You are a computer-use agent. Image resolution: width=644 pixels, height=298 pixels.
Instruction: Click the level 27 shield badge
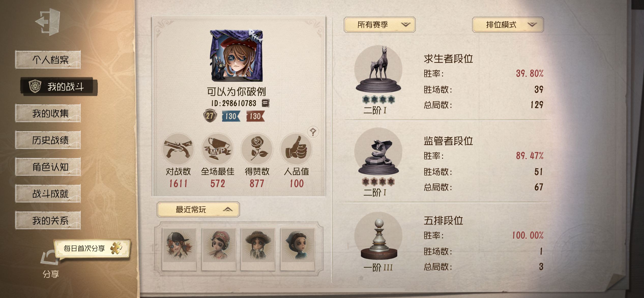[x=210, y=116]
